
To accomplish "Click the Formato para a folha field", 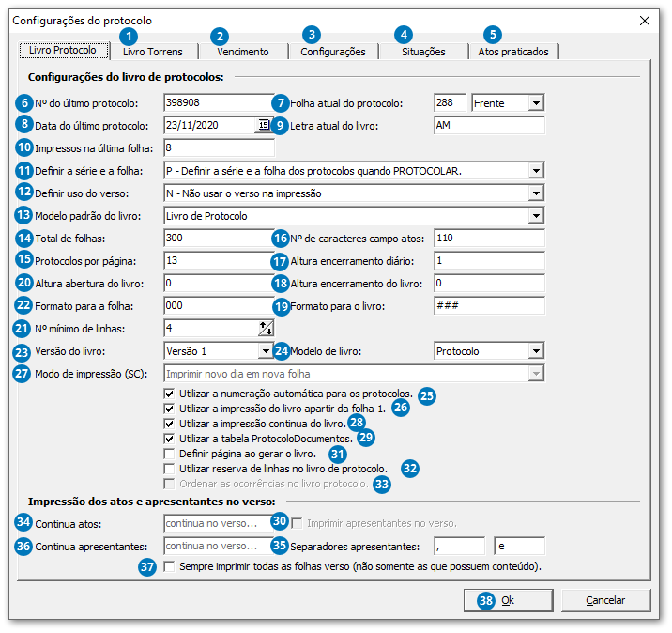I will click(x=219, y=306).
